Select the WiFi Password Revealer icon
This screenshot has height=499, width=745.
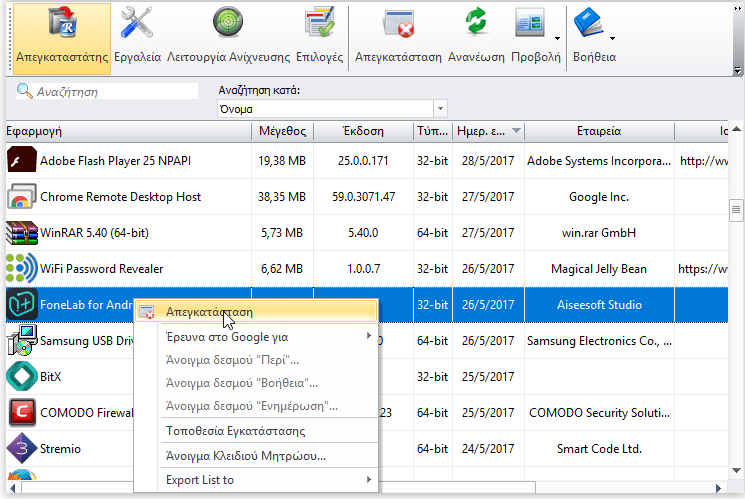point(22,269)
